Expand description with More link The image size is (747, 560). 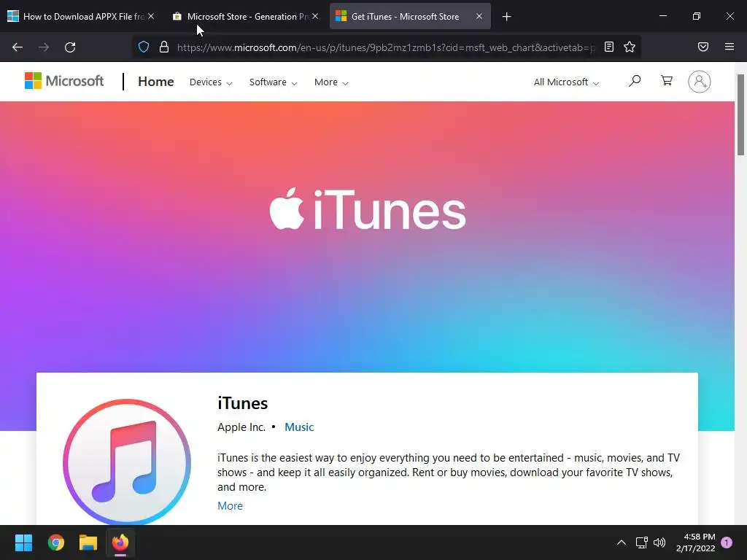(230, 506)
